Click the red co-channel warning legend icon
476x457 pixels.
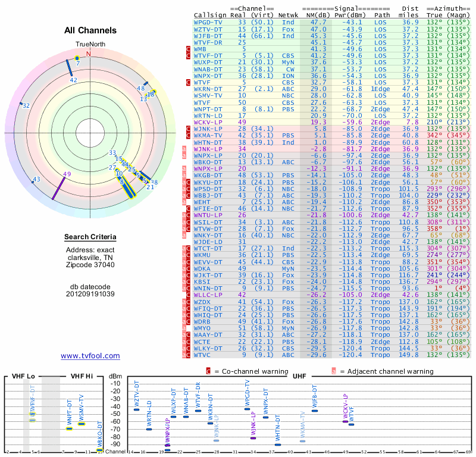[208, 371]
